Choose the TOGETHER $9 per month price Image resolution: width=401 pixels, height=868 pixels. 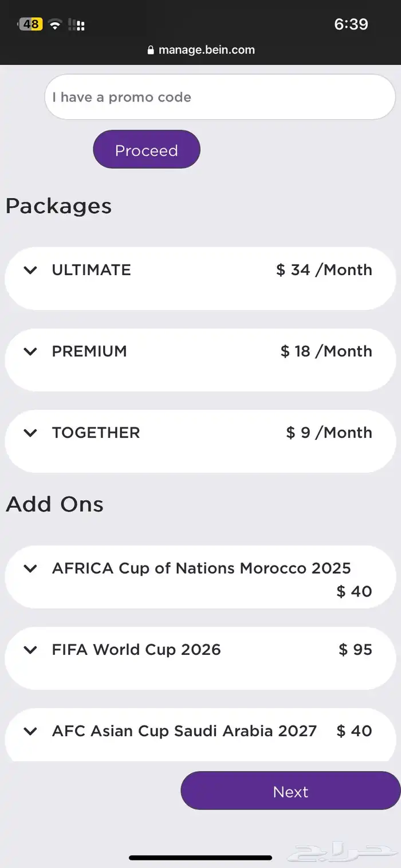[329, 433]
